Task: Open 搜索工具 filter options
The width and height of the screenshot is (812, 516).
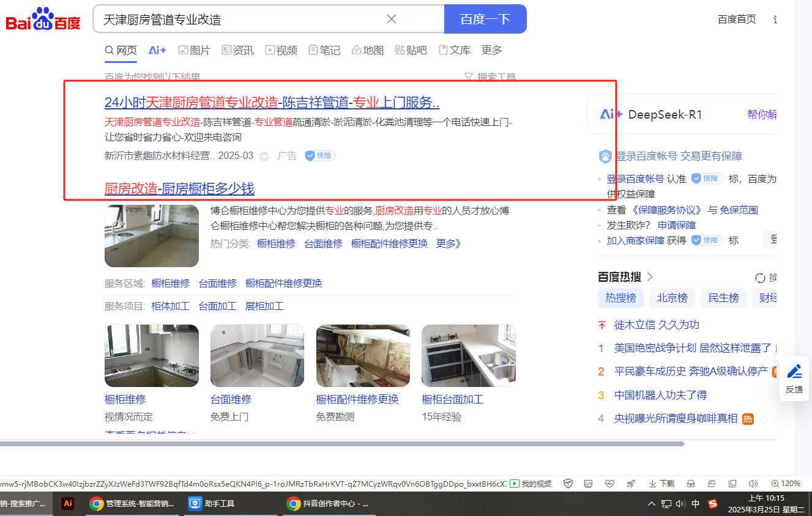Action: [490, 77]
